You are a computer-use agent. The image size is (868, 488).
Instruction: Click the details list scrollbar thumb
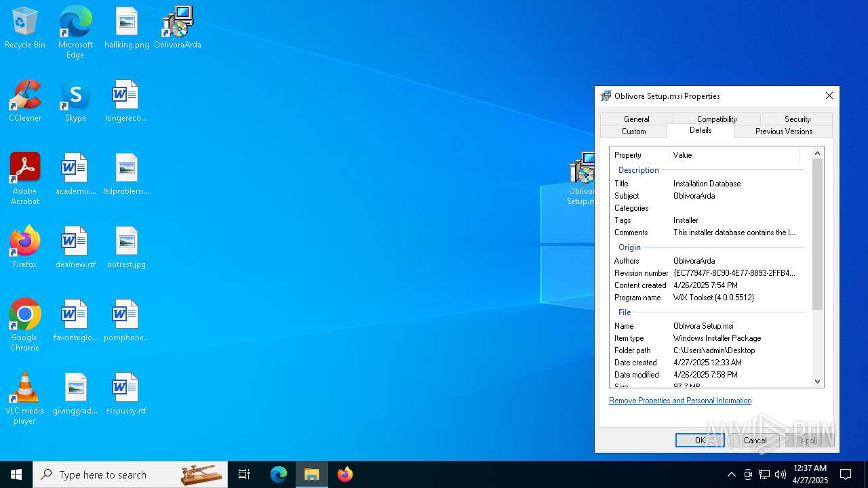pyautogui.click(x=817, y=235)
